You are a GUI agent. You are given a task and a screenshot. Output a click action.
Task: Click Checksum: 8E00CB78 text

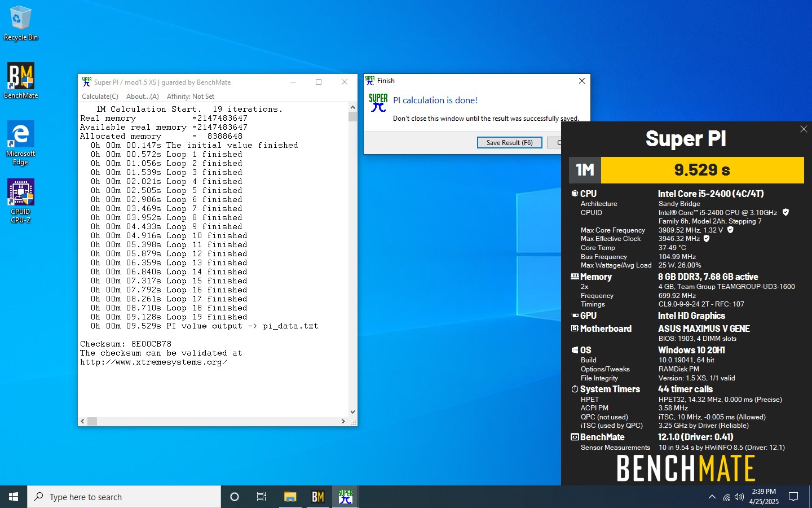click(x=126, y=344)
